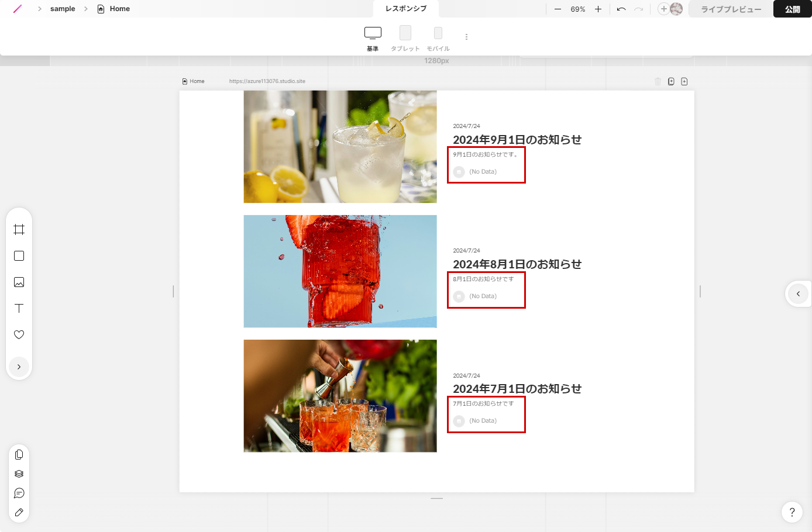812x532 pixels.
Task: Expand the right side panel chevron
Action: pos(798,293)
